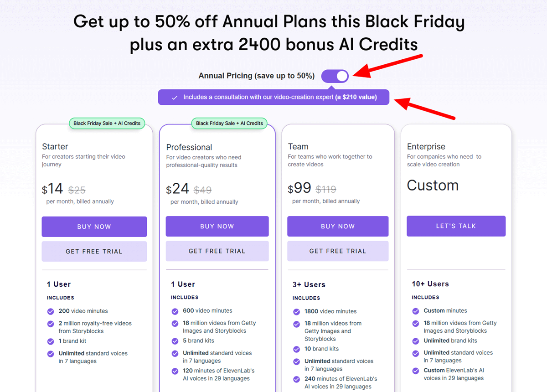Toggle the Annual Pricing switch

[335, 76]
